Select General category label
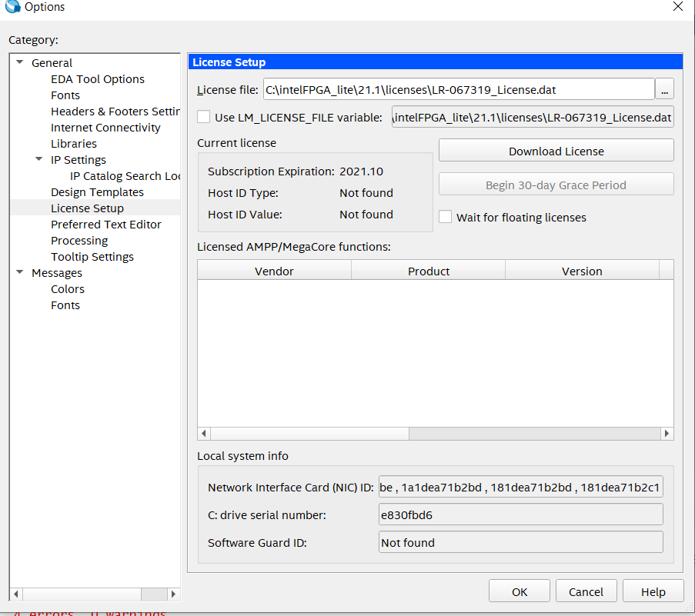Screen dimensions: 695x616 point(52,63)
